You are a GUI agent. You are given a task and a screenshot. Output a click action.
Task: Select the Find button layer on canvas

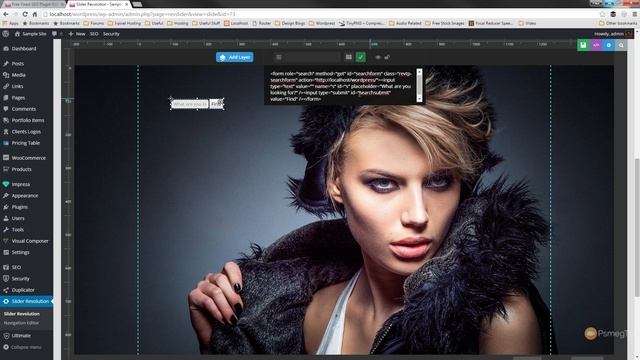click(x=216, y=104)
